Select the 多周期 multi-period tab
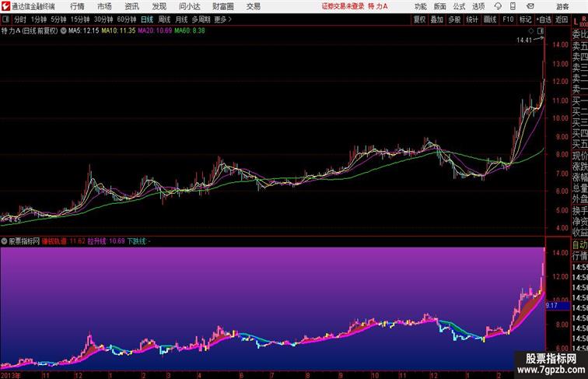This screenshot has width=588, height=379. 201,19
